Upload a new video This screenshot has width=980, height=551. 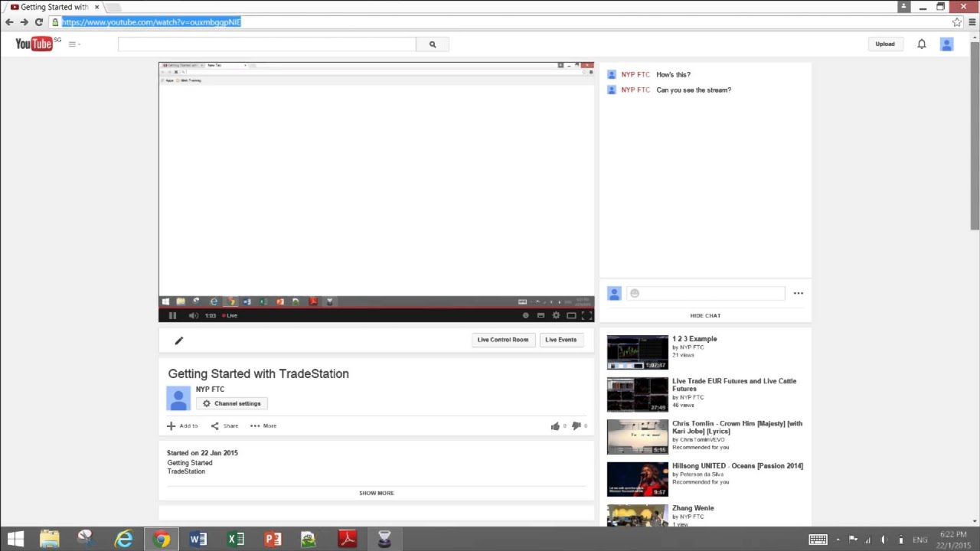click(885, 44)
